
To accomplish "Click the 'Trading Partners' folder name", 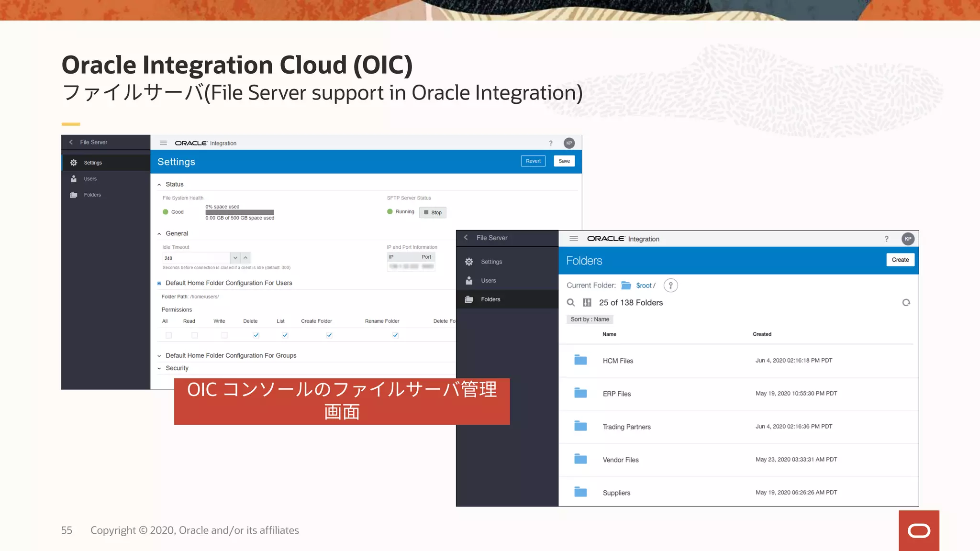I will tap(626, 427).
